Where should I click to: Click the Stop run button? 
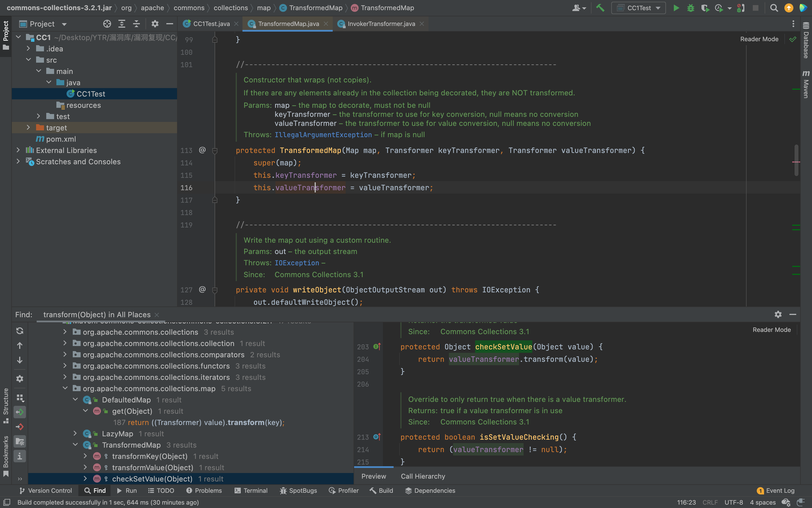[x=756, y=8]
